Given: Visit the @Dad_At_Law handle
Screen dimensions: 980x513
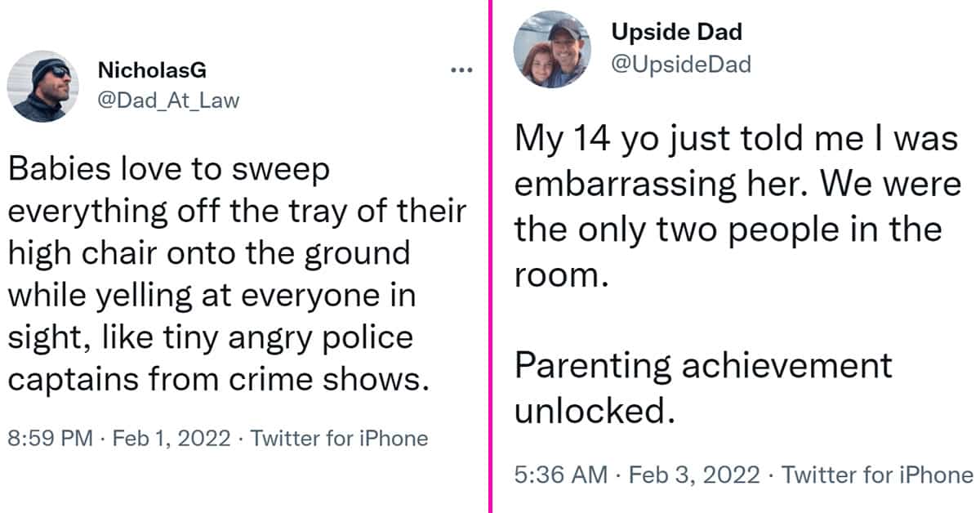Looking at the screenshot, I should click(x=168, y=100).
